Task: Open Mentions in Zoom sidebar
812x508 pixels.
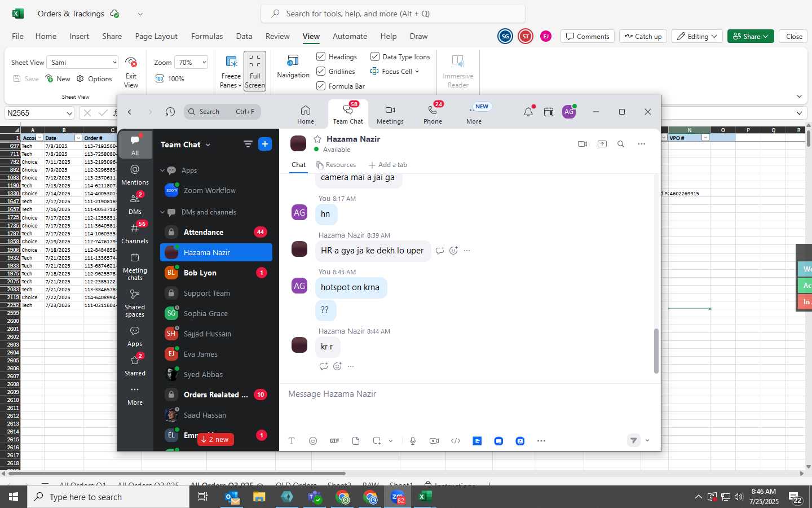Action: pyautogui.click(x=135, y=174)
